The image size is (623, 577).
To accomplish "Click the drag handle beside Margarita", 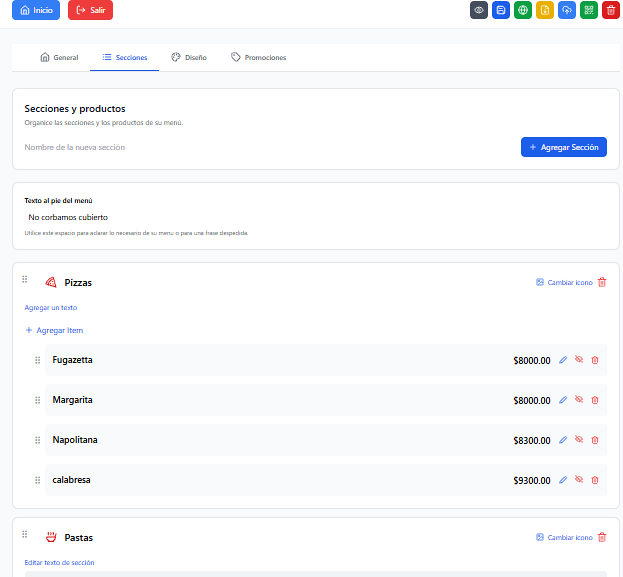I will coord(37,400).
